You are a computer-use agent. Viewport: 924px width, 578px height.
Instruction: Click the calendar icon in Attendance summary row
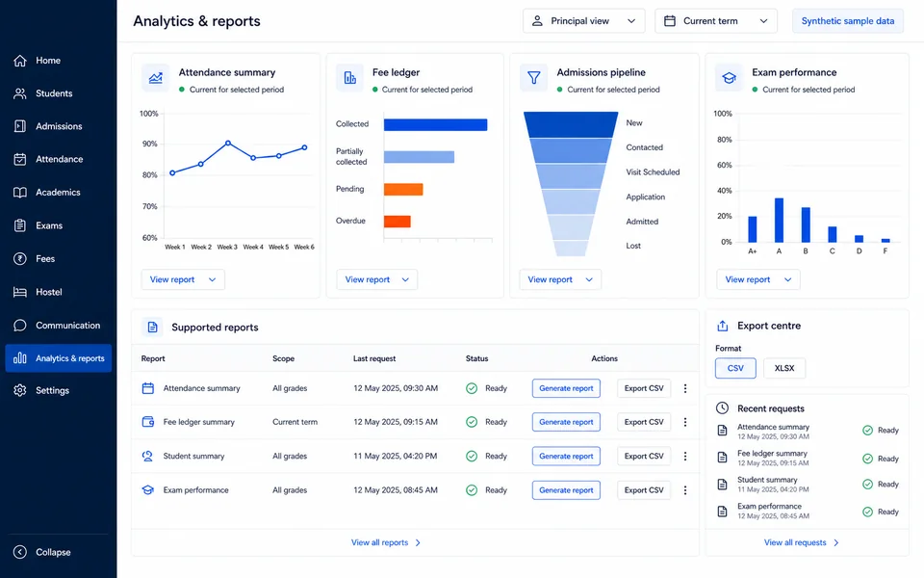[148, 388]
